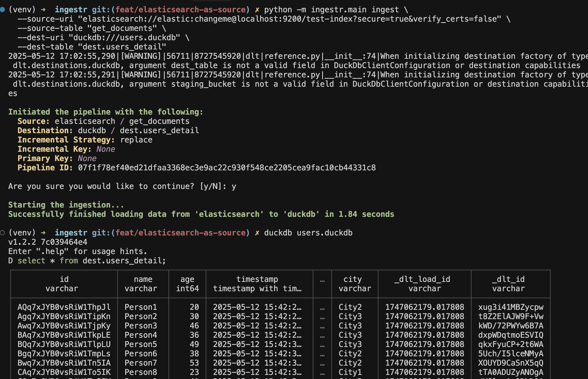588x379 pixels.
Task: Click the elasticsearch source URI string
Action: pyautogui.click(x=290, y=19)
